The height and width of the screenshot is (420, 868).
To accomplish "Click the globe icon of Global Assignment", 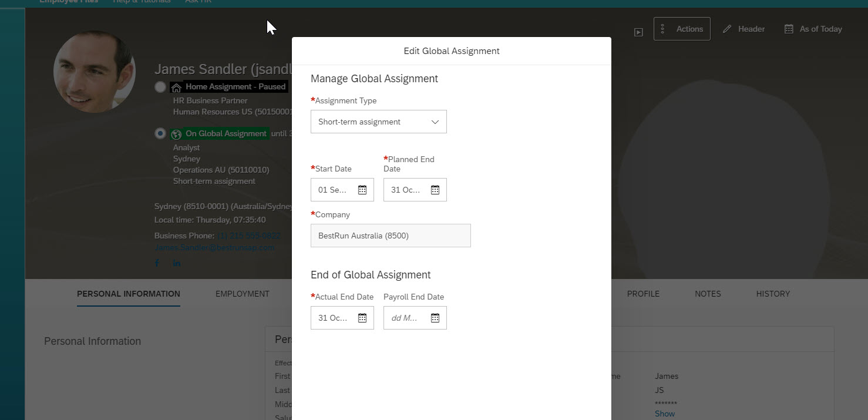I will 176,135.
